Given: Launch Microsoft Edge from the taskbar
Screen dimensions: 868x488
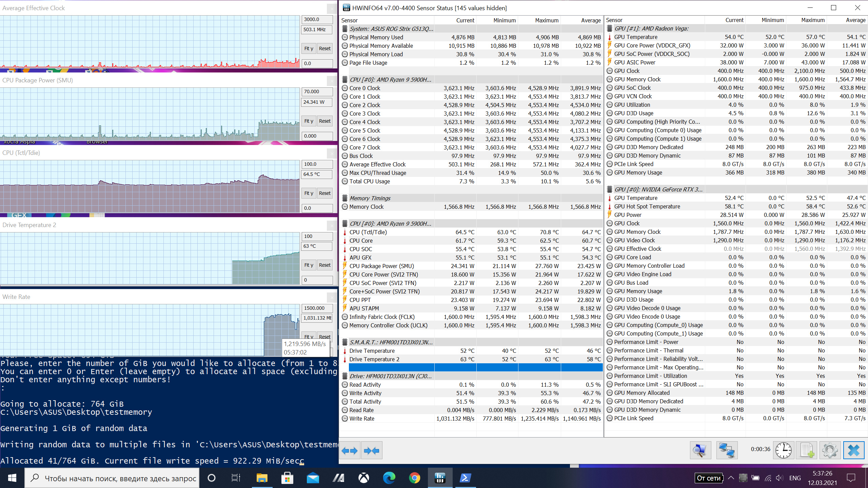Looking at the screenshot, I should (x=389, y=478).
